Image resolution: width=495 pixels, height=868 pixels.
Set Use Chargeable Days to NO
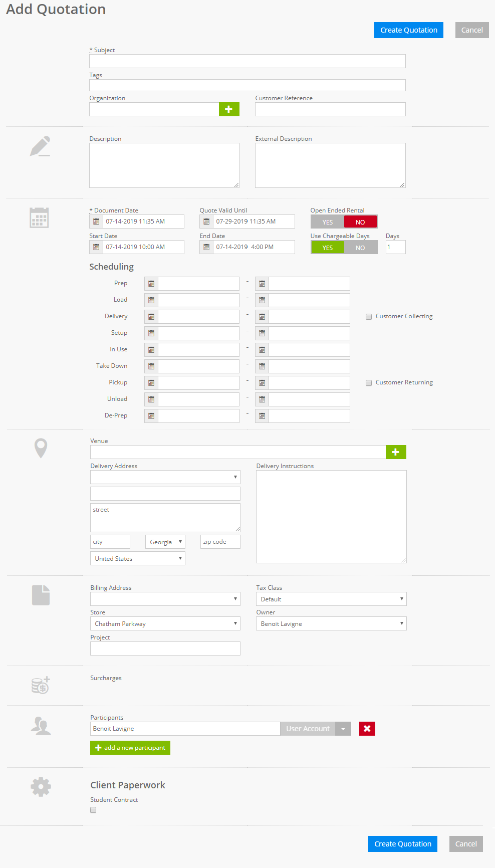point(360,248)
